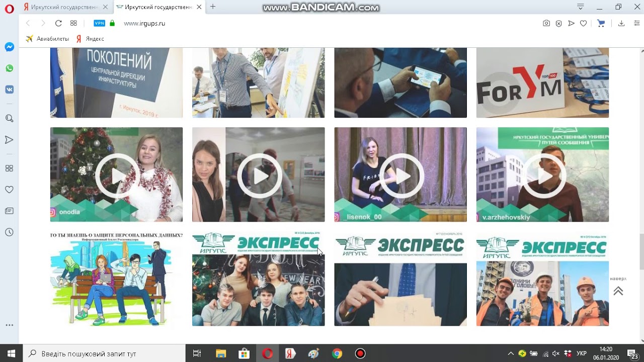Switch to the first Иркутский государственный tab
This screenshot has width=644, height=362.
pyautogui.click(x=65, y=7)
